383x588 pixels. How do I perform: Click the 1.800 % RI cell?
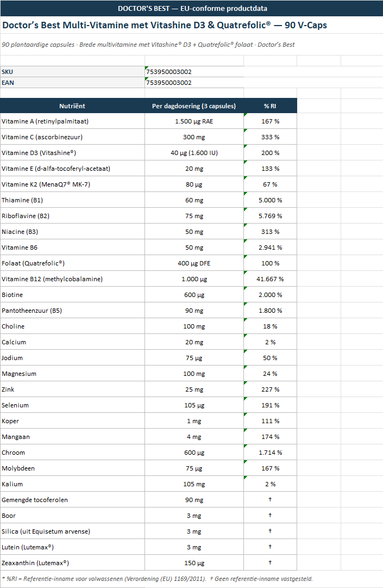(271, 310)
